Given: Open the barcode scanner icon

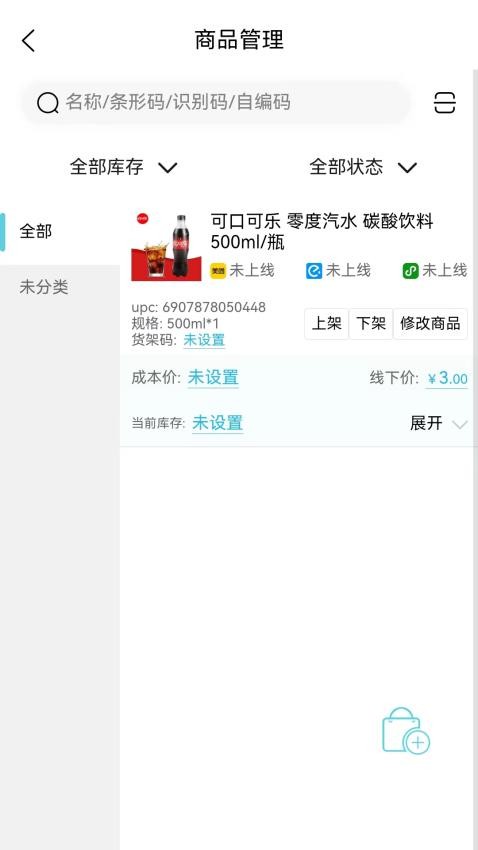Looking at the screenshot, I should pyautogui.click(x=444, y=102).
